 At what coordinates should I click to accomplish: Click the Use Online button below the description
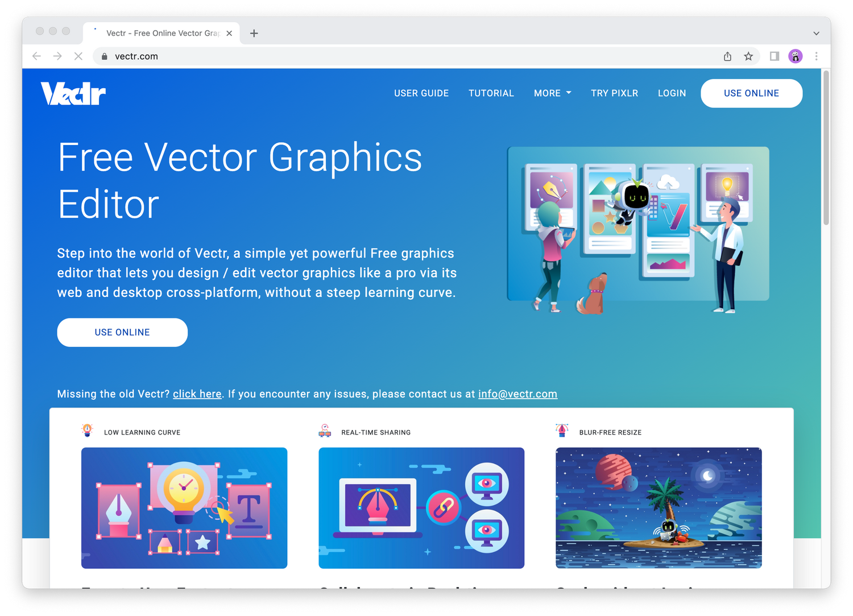point(122,332)
